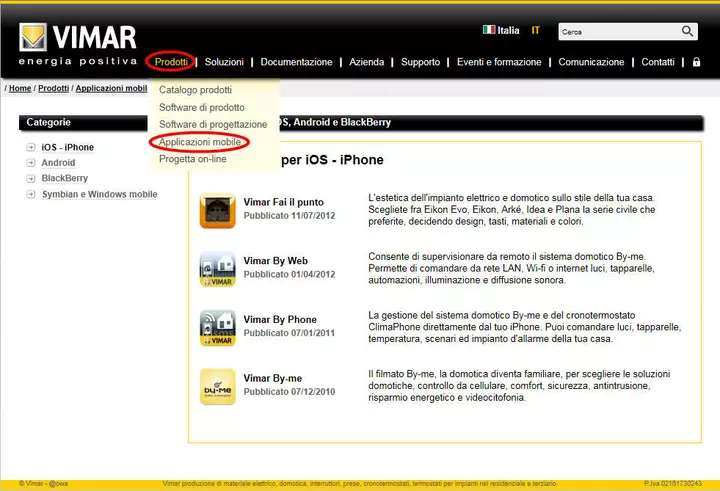Click the '© Vimar - @owa' footer text

[x=43, y=484]
